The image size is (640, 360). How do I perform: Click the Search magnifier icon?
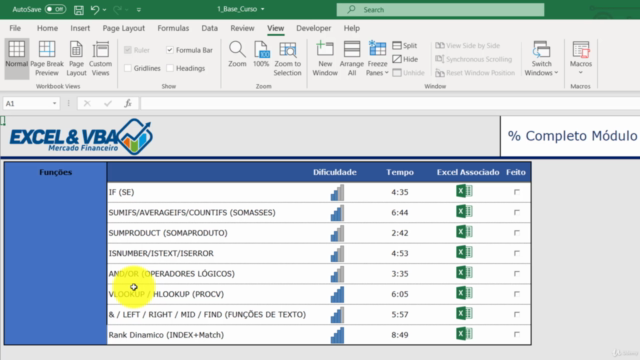[351, 9]
